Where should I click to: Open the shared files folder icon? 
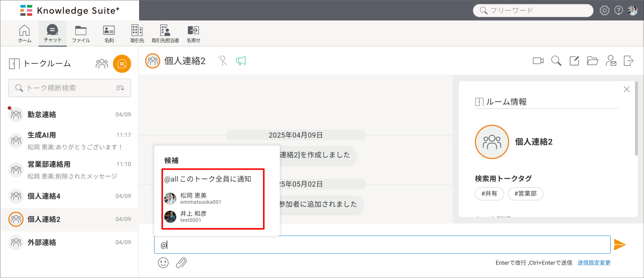click(x=592, y=61)
